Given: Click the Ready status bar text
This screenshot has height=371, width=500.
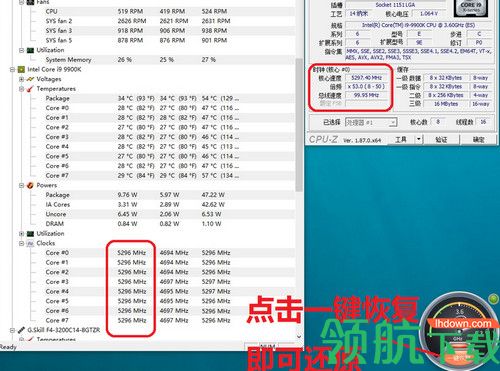Looking at the screenshot, I should 8,347.
